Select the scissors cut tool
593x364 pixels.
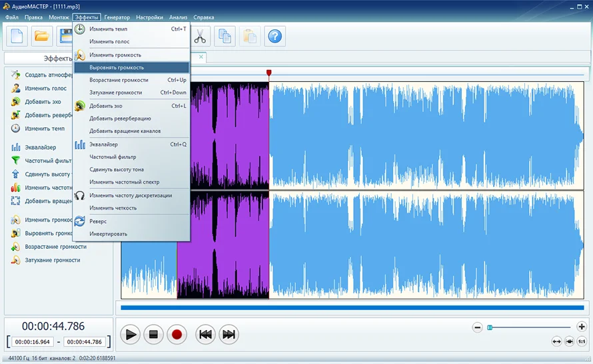coord(200,36)
